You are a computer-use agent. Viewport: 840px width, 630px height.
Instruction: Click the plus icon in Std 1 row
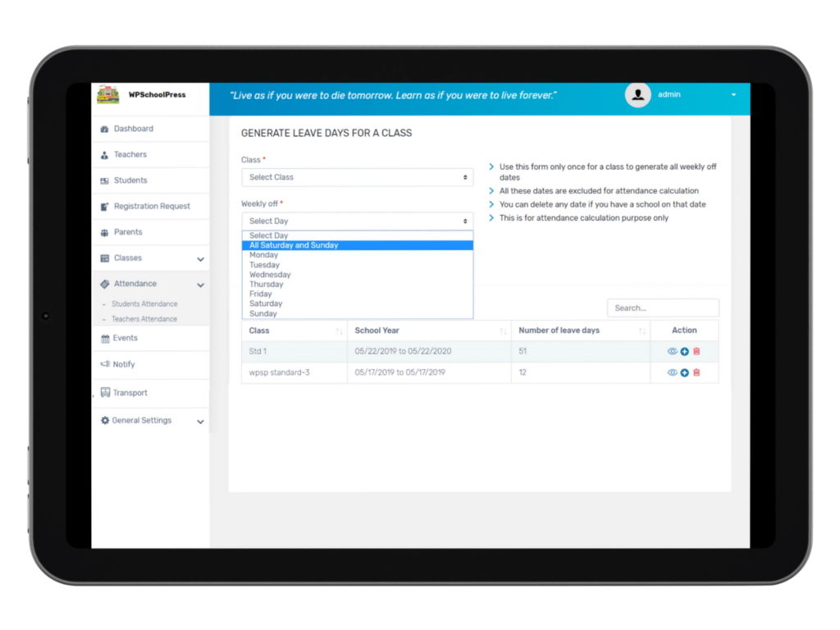coord(684,351)
